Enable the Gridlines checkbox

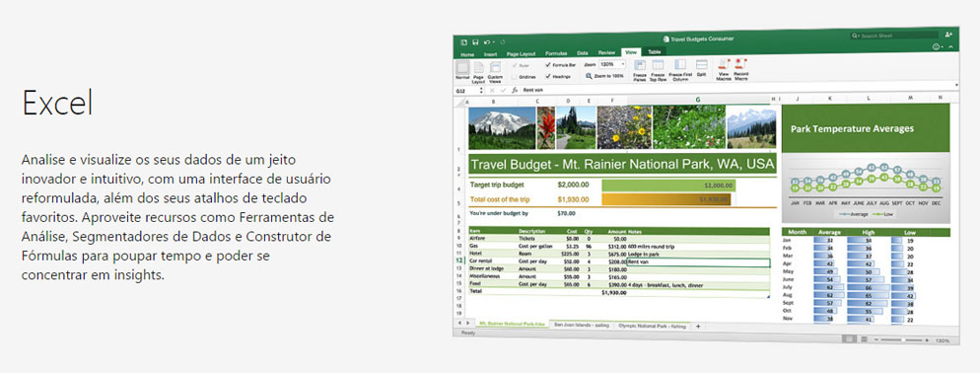[515, 76]
